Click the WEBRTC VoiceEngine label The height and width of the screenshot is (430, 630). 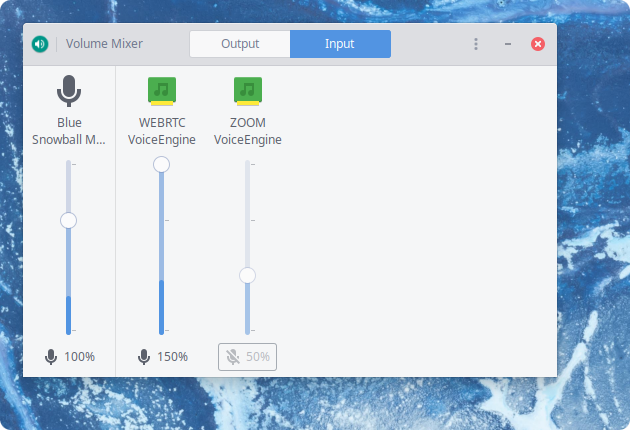click(162, 131)
